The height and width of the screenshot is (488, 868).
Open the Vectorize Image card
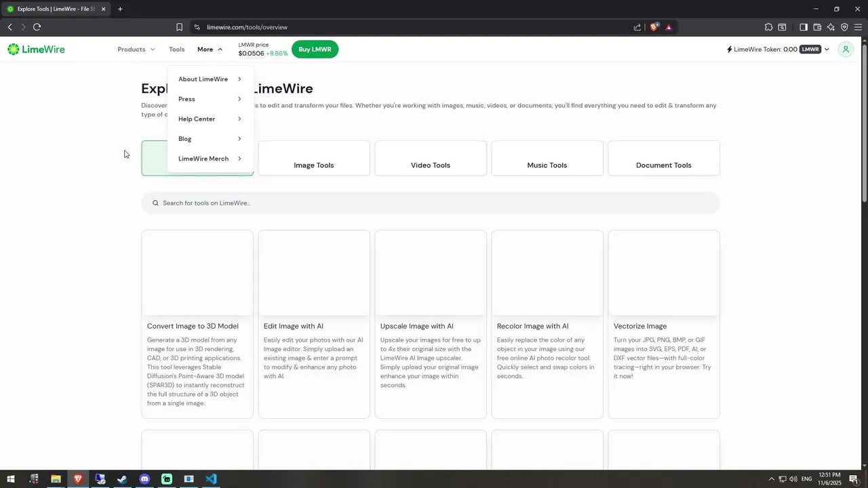[x=664, y=324]
